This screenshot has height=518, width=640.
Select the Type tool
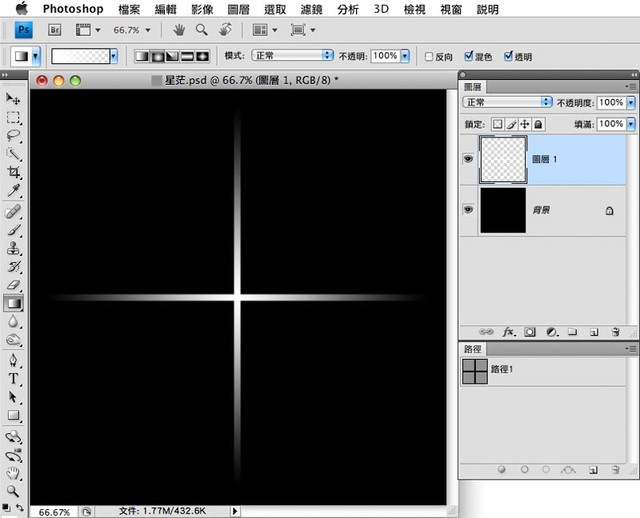pos(13,379)
